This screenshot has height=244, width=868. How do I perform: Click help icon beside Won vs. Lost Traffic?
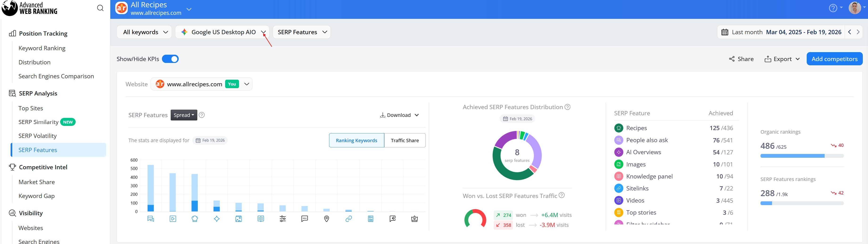[562, 195]
